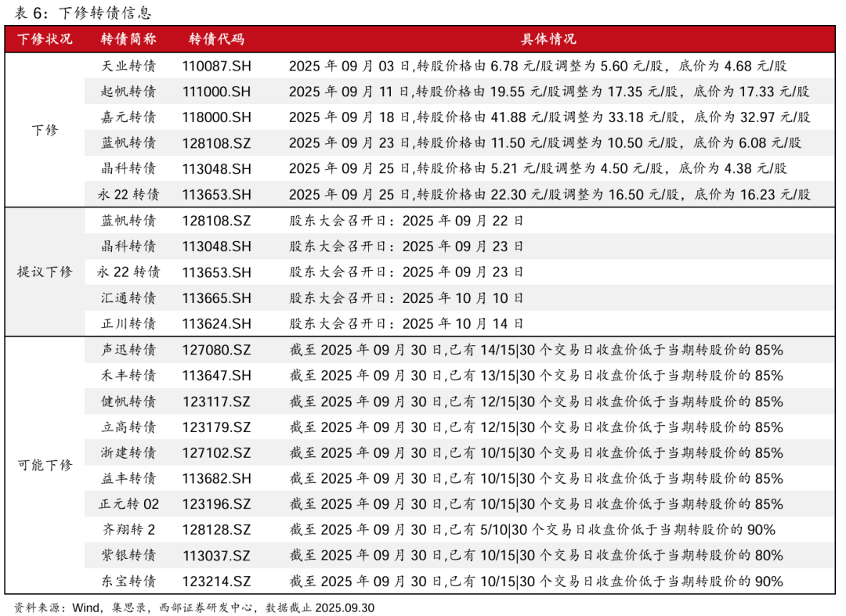Click code 123117.SZ
Viewport: 846px width, 616px height.
tap(216, 402)
